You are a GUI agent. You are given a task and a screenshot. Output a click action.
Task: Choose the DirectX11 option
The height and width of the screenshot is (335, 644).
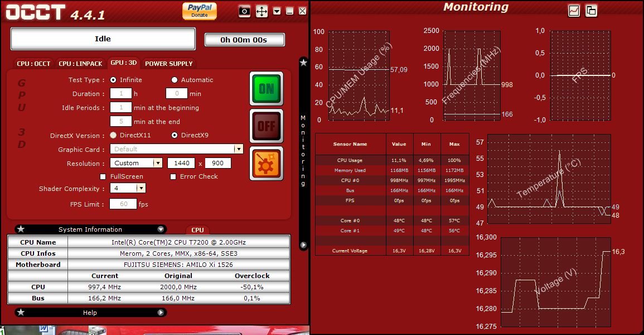[x=113, y=135]
